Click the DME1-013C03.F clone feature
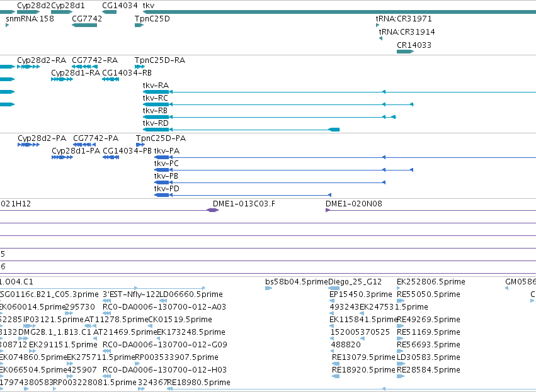This screenshot has width=536, height=392. click(x=213, y=210)
